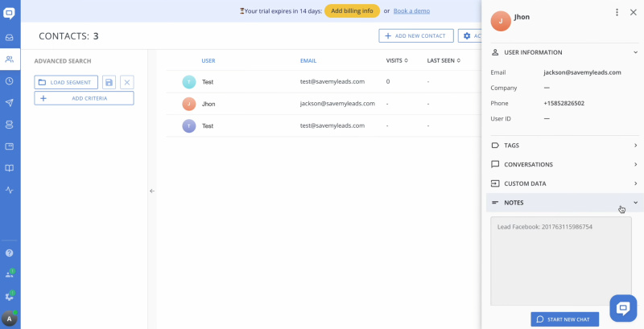Open the floating live chat widget
This screenshot has width=644, height=329.
point(623,308)
